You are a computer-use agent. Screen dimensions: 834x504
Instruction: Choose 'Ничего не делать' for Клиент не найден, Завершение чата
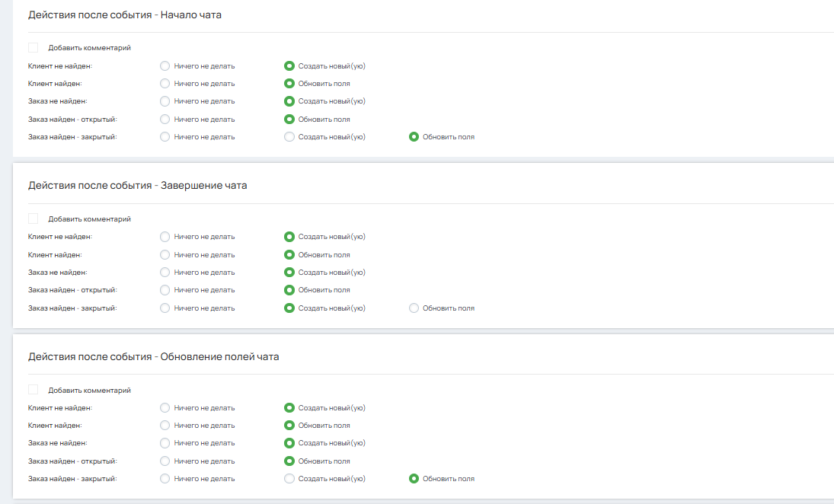point(165,237)
